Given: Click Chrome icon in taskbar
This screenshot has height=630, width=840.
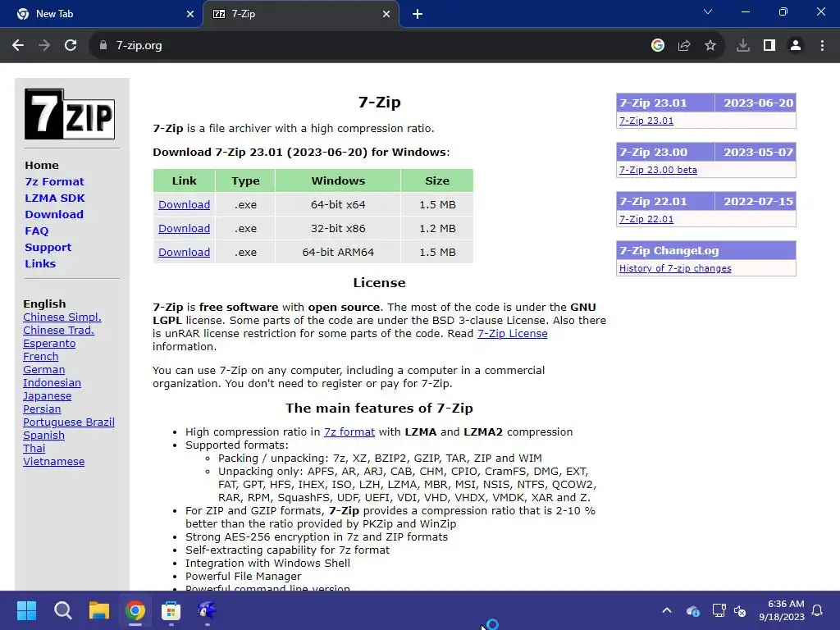Looking at the screenshot, I should coord(135,610).
